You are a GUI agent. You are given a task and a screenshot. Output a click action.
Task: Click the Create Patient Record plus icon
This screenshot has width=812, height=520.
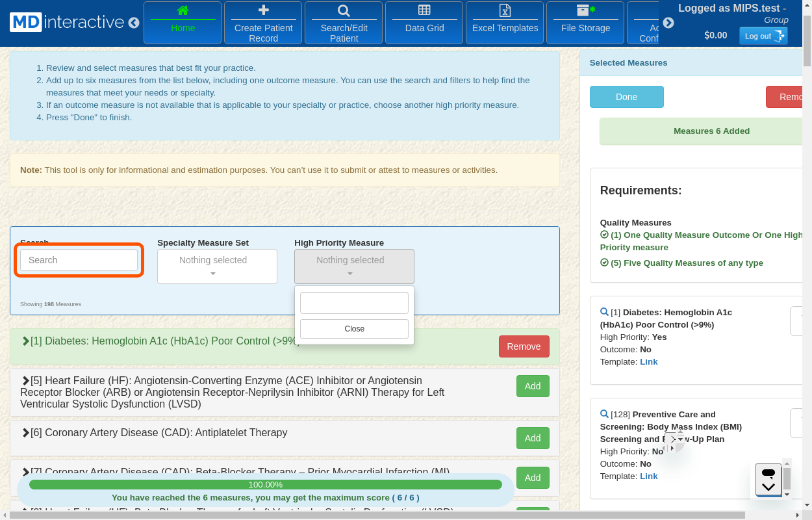tap(263, 10)
